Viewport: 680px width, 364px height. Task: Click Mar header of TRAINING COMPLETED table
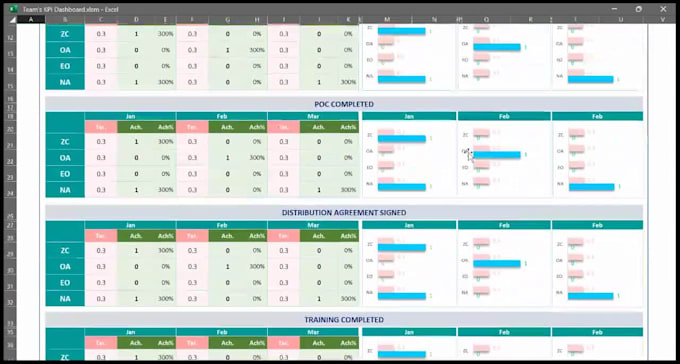pos(313,332)
